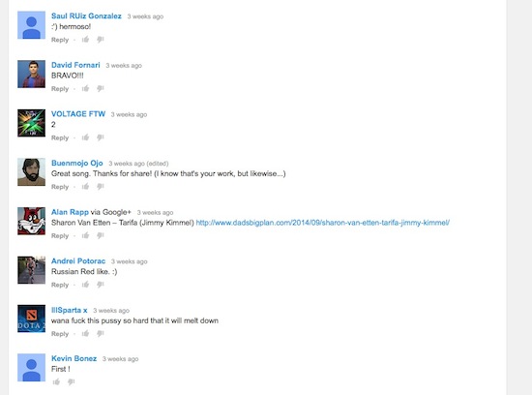Thumbs up Kevin Bonez's First comment
The height and width of the screenshot is (395, 532).
point(56,381)
